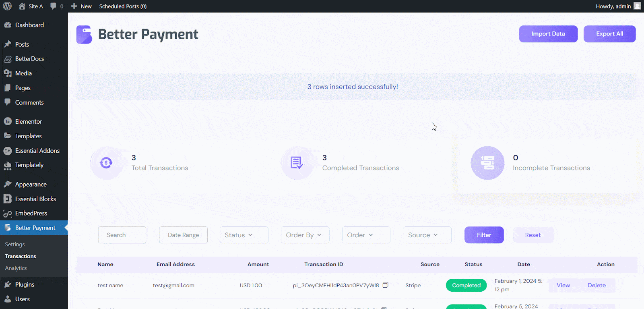644x309 pixels.
Task: Click the Amount column header
Action: coord(258,264)
